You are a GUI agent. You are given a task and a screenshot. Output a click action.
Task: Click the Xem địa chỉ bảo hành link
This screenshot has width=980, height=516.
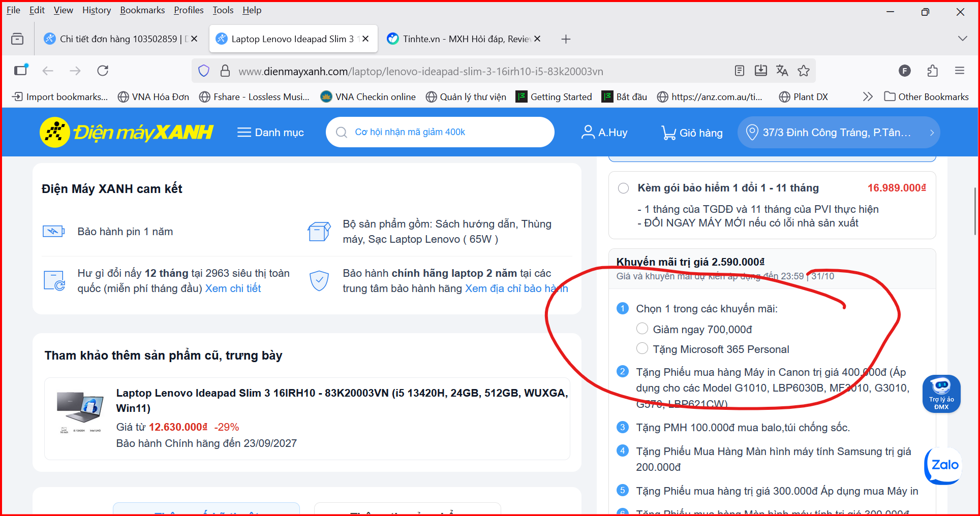[516, 288]
